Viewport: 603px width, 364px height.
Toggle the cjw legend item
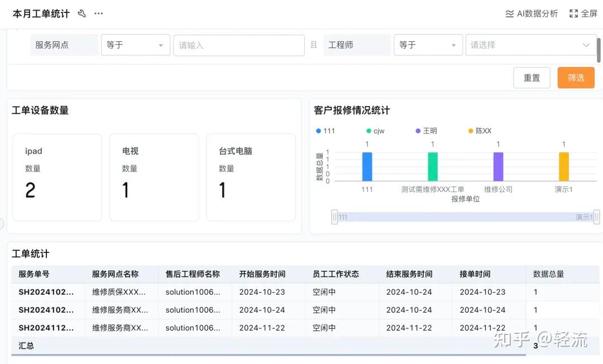(375, 131)
